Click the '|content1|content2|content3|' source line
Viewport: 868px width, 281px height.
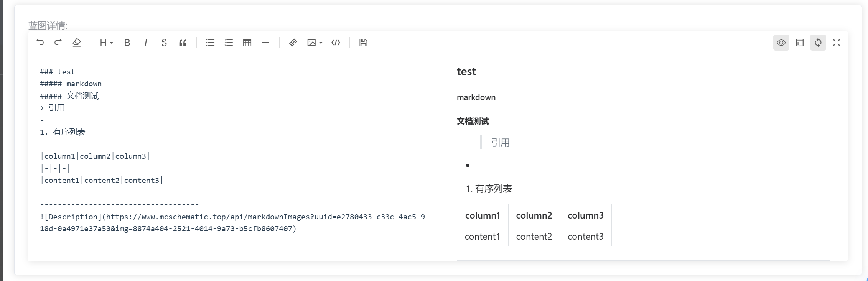pyautogui.click(x=102, y=180)
